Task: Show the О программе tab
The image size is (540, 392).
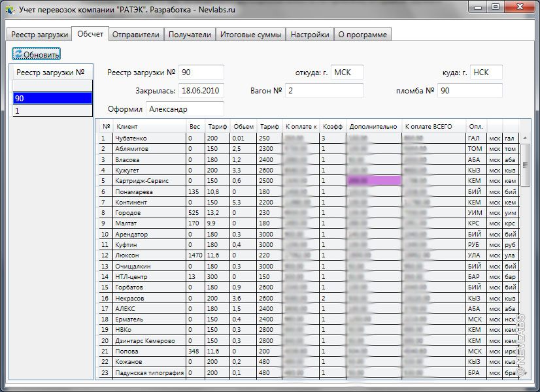Action: tap(363, 35)
